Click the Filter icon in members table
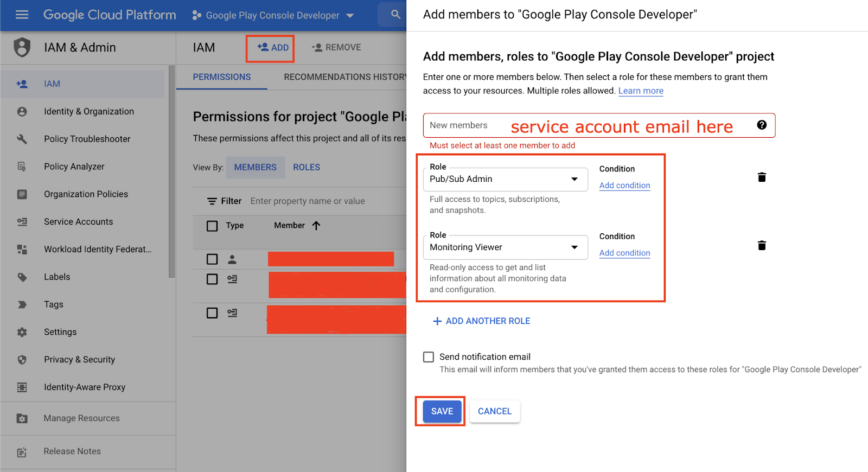Image resolution: width=868 pixels, height=472 pixels. tap(212, 201)
